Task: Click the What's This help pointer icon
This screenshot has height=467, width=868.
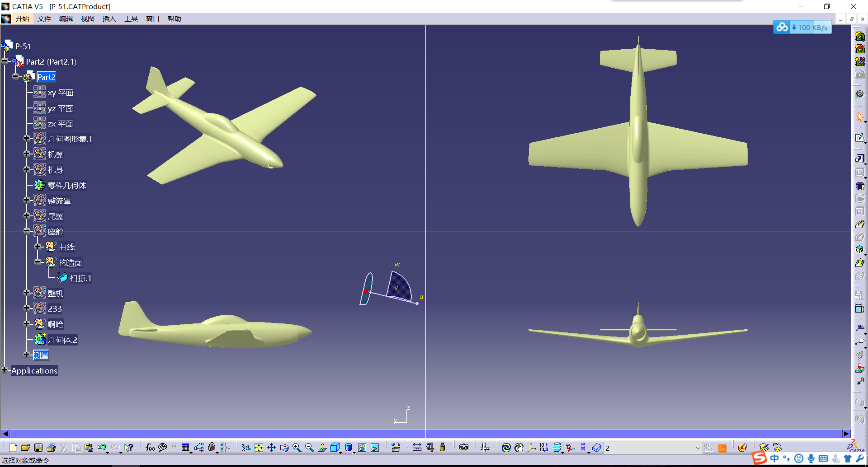Action: click(129, 448)
